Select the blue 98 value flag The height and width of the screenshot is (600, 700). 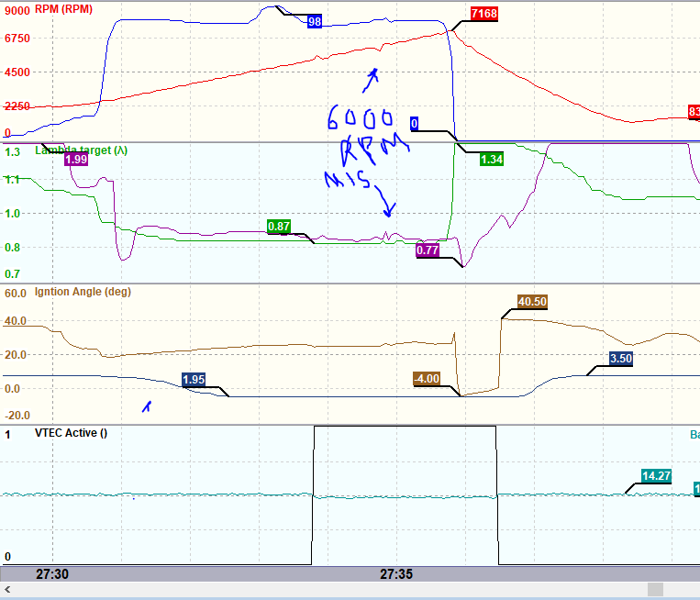pyautogui.click(x=314, y=21)
